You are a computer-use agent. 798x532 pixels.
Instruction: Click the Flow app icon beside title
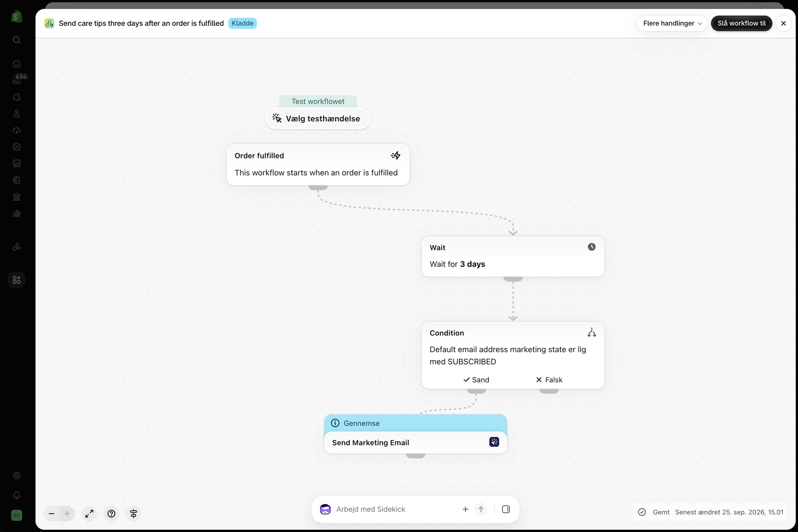tap(49, 23)
